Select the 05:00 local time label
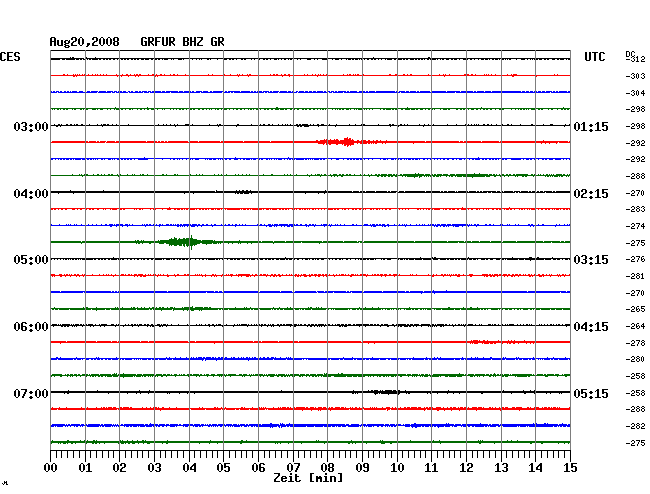The width and height of the screenshot is (650, 494). [x=31, y=260]
